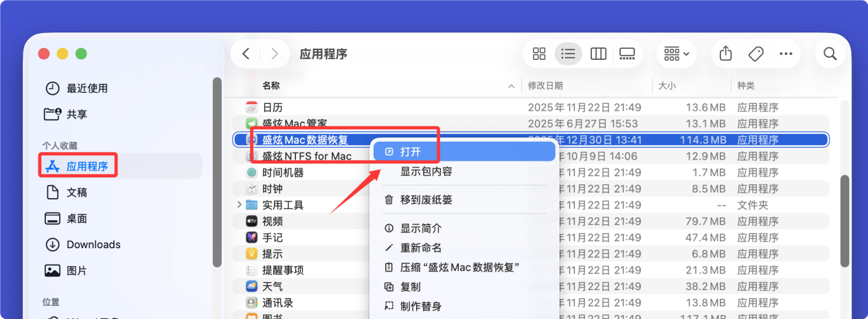The height and width of the screenshot is (319, 868).
Task: Click the 提醒事项 app icon
Action: (x=251, y=270)
